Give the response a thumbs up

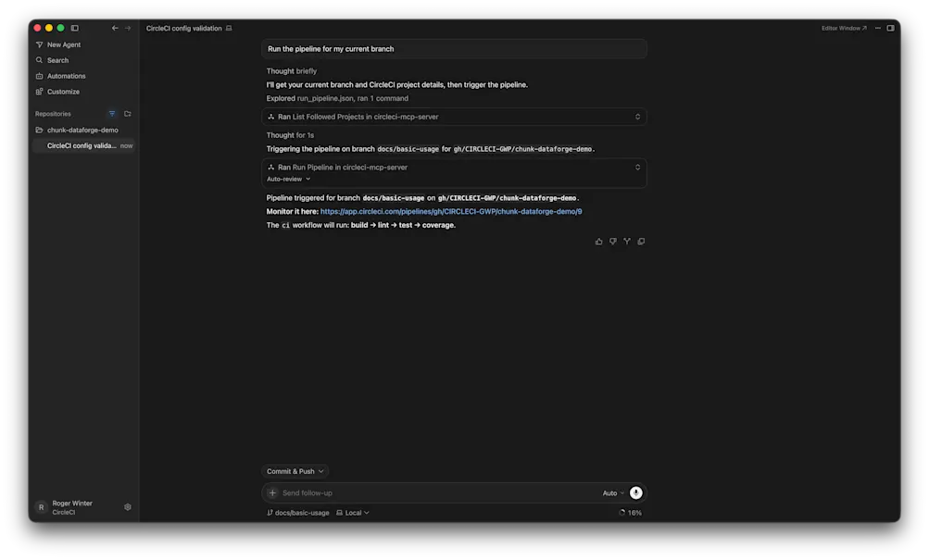tap(599, 242)
